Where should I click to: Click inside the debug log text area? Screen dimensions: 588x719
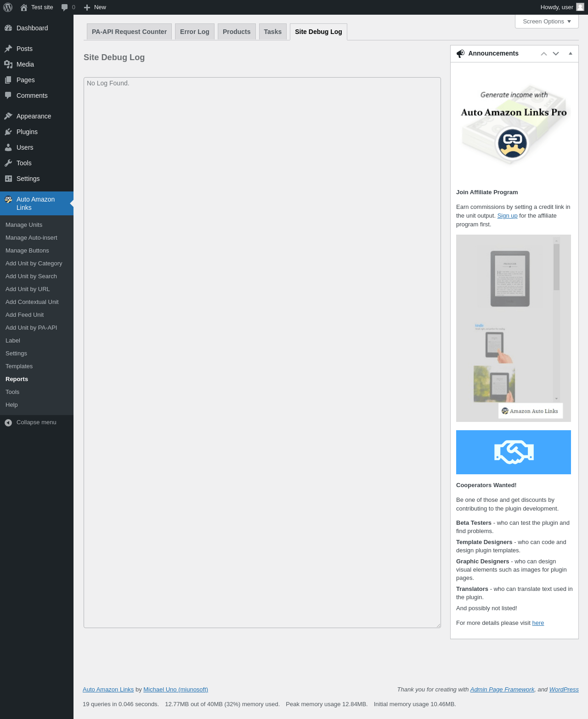click(x=262, y=353)
